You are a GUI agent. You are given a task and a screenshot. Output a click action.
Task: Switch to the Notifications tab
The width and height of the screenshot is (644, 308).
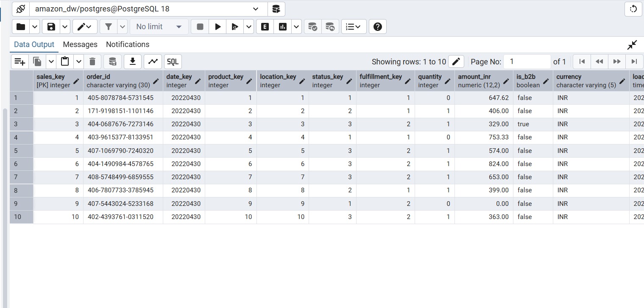click(x=128, y=44)
